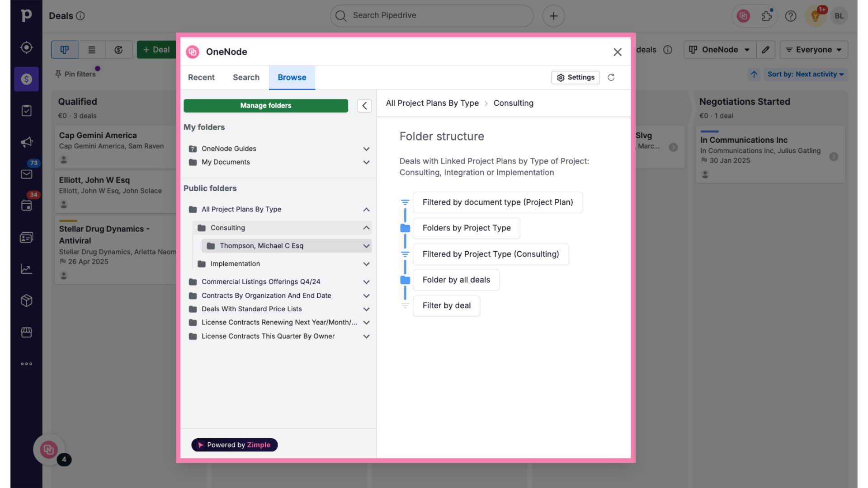868x488 pixels.
Task: Switch to forecast view
Action: 118,50
